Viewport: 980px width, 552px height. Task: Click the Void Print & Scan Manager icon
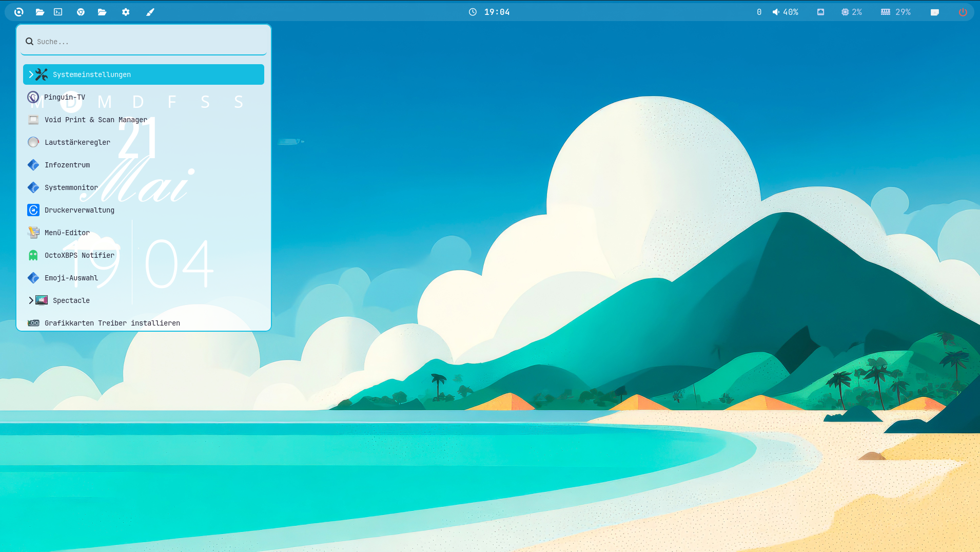(33, 120)
